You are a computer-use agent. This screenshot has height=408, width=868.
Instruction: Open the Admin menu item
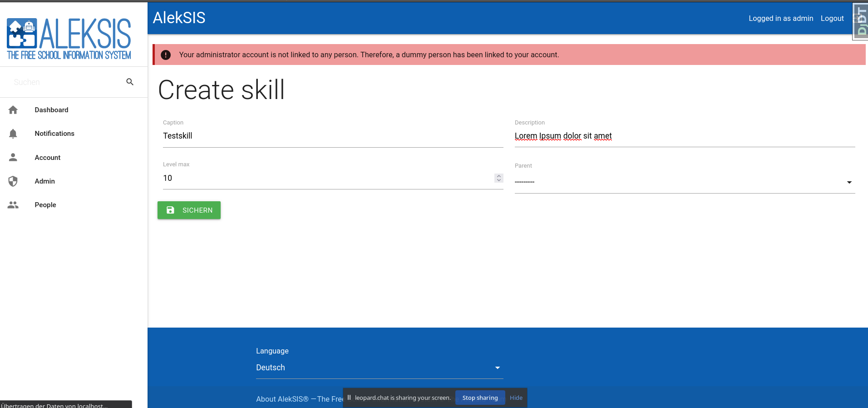(45, 181)
